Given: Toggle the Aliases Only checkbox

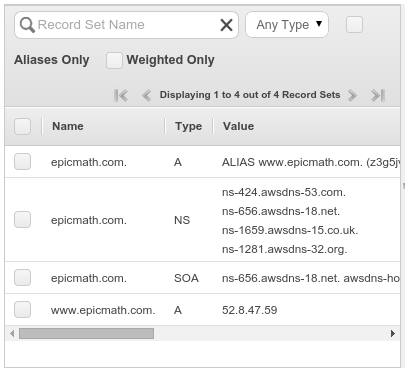Looking at the screenshot, I should tap(354, 25).
